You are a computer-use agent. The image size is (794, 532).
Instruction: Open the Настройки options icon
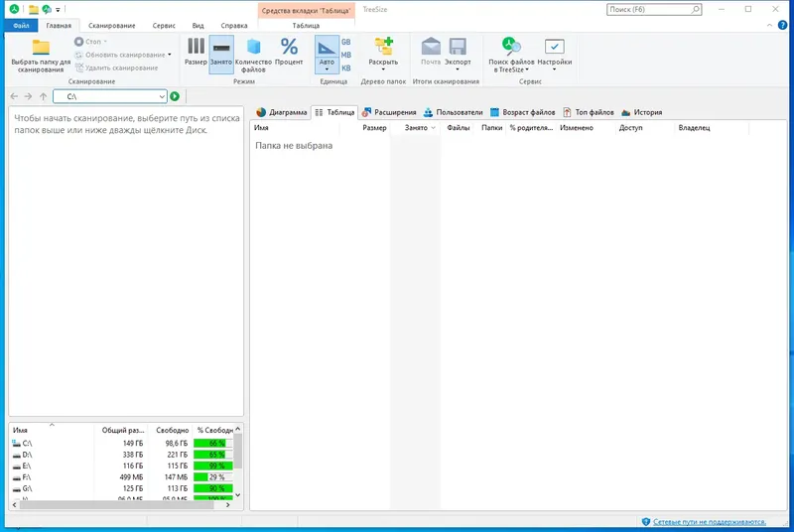(555, 47)
